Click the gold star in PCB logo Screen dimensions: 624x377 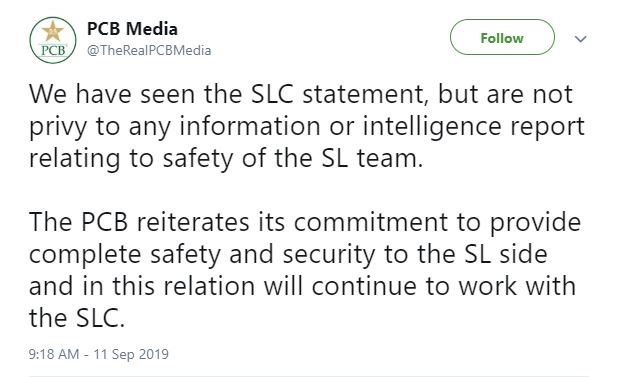pyautogui.click(x=53, y=31)
